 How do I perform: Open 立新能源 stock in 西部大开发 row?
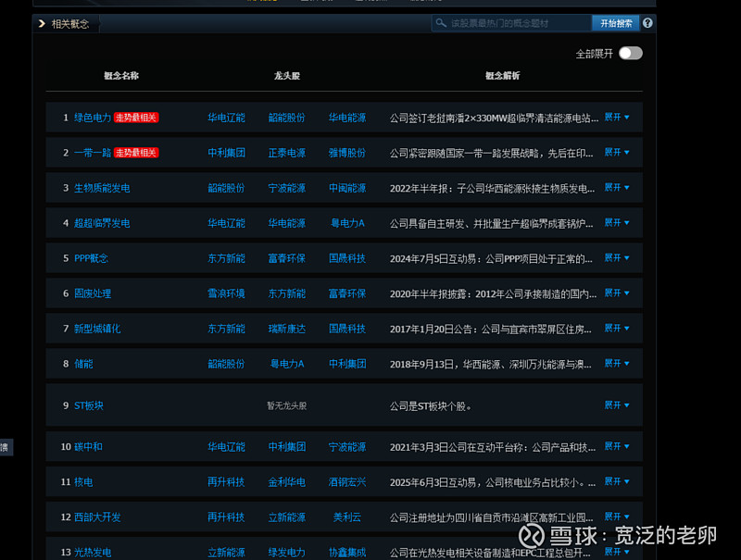pos(287,517)
